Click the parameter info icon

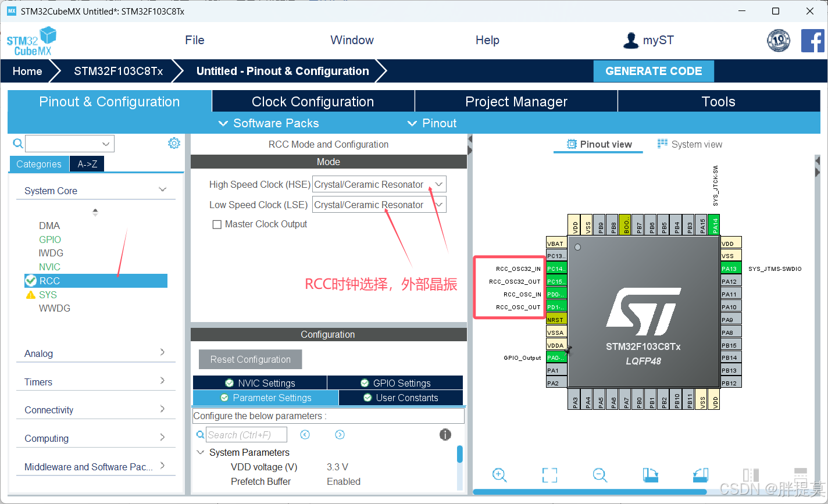[445, 434]
